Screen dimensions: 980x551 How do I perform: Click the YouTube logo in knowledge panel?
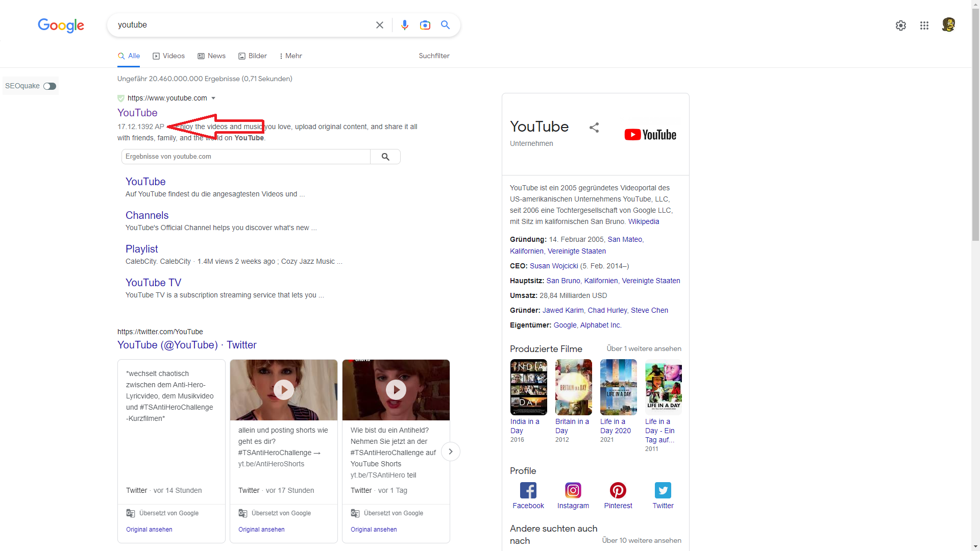pyautogui.click(x=650, y=135)
